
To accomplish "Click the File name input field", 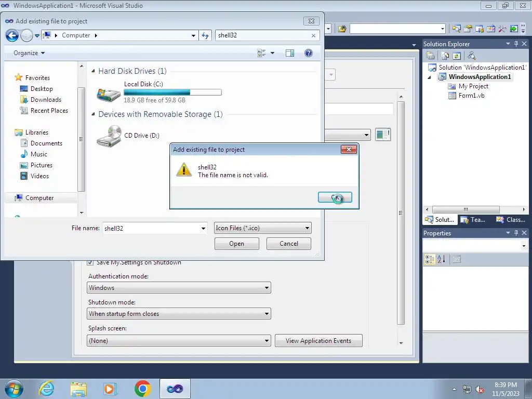I will click(x=151, y=229).
